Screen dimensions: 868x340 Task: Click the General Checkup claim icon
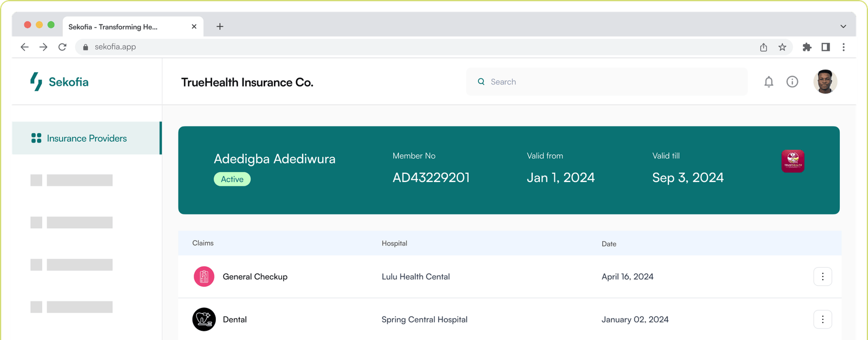(x=204, y=276)
